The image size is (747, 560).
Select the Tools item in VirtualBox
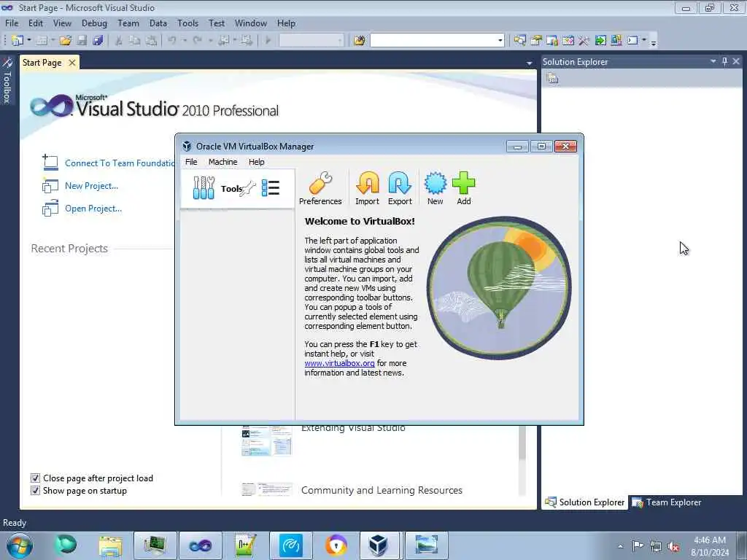(x=237, y=189)
